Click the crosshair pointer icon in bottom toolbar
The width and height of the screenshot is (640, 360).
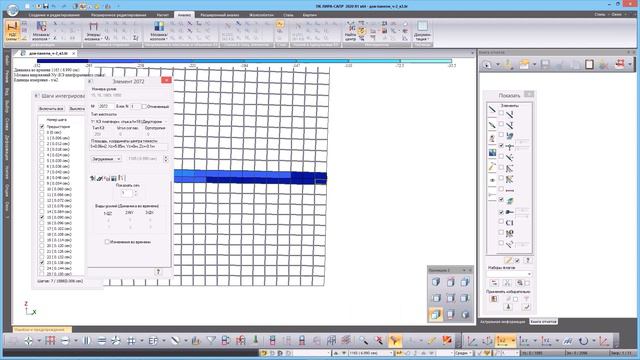pyautogui.click(x=29, y=340)
